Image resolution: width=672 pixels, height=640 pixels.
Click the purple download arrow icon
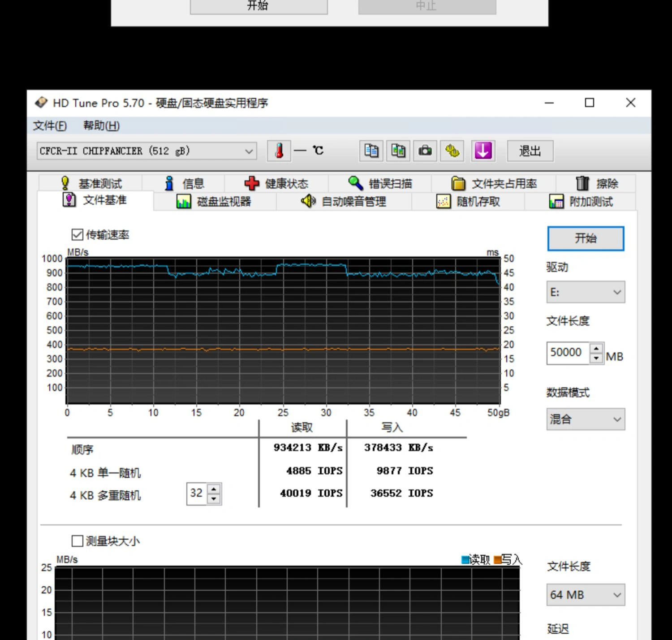(483, 151)
